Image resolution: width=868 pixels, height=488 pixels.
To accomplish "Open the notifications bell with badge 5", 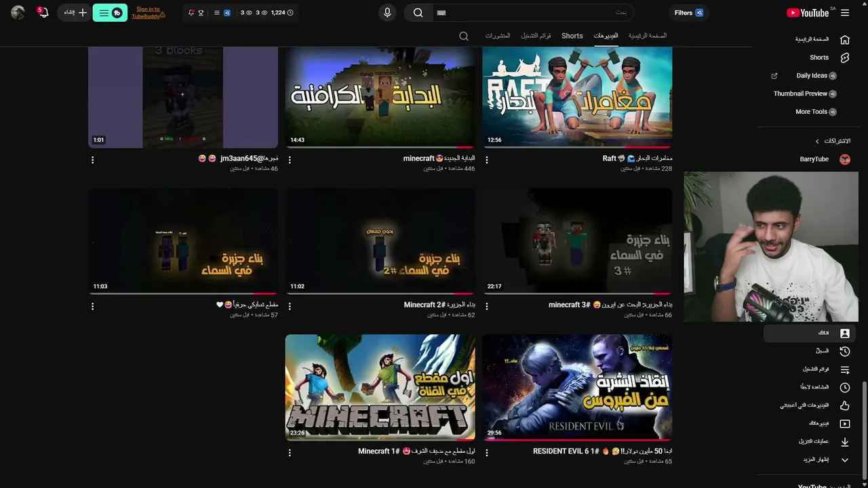I will pos(43,12).
